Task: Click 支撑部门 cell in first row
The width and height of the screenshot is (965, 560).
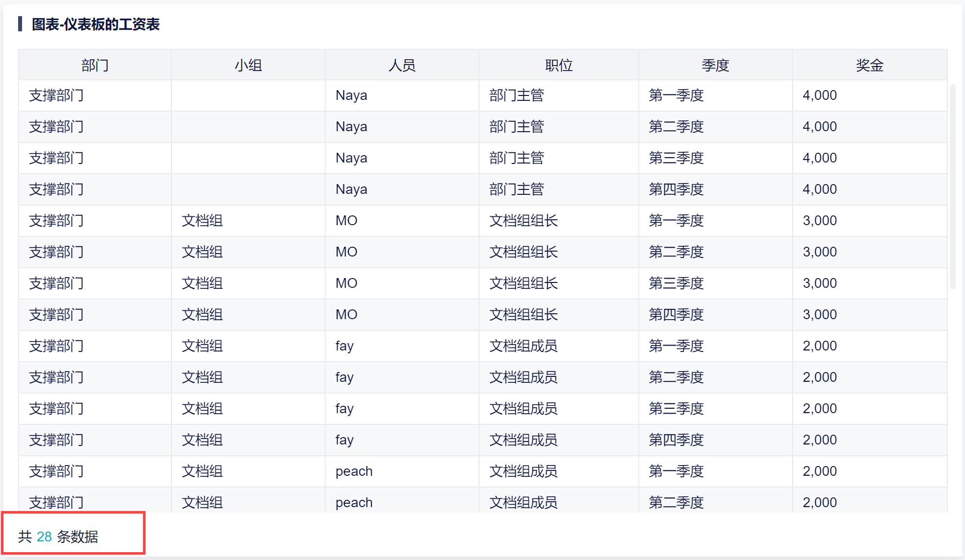Action: tap(56, 95)
